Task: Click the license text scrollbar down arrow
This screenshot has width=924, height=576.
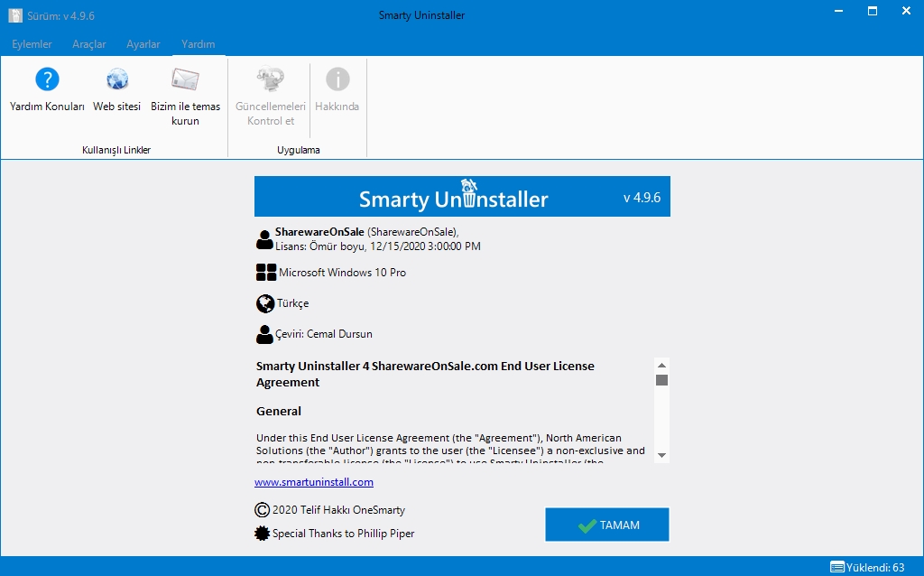Action: [x=661, y=456]
